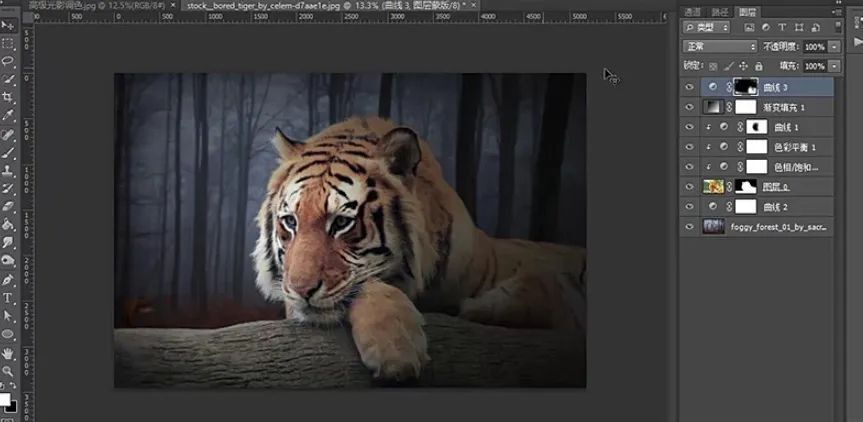
Task: Select the Crop tool
Action: point(8,98)
